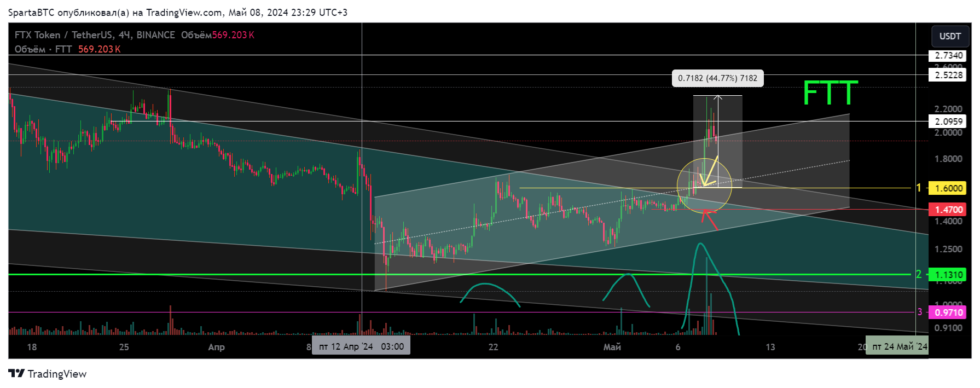Click the Май month label on time axis
This screenshot has height=388, width=980.
[x=612, y=347]
